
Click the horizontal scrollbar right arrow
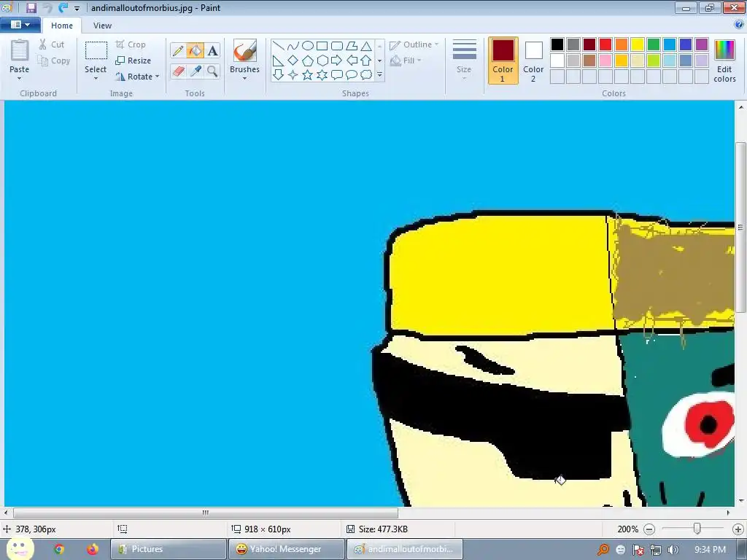pos(729,513)
